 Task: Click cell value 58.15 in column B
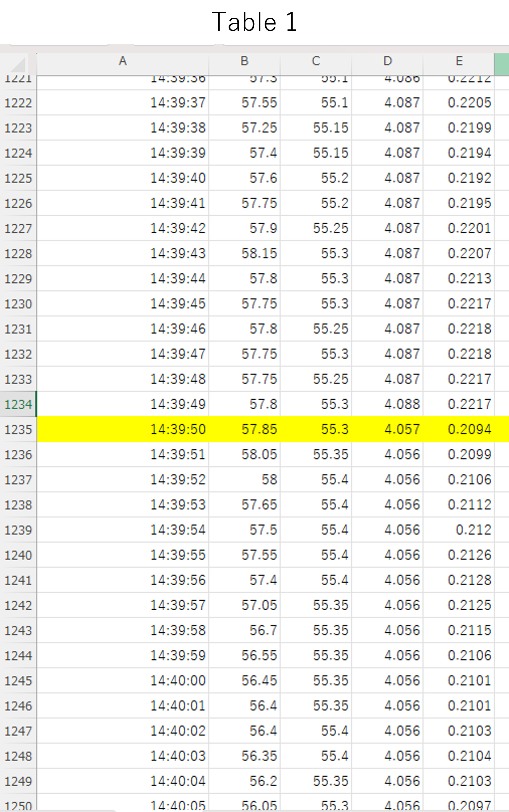(244, 253)
